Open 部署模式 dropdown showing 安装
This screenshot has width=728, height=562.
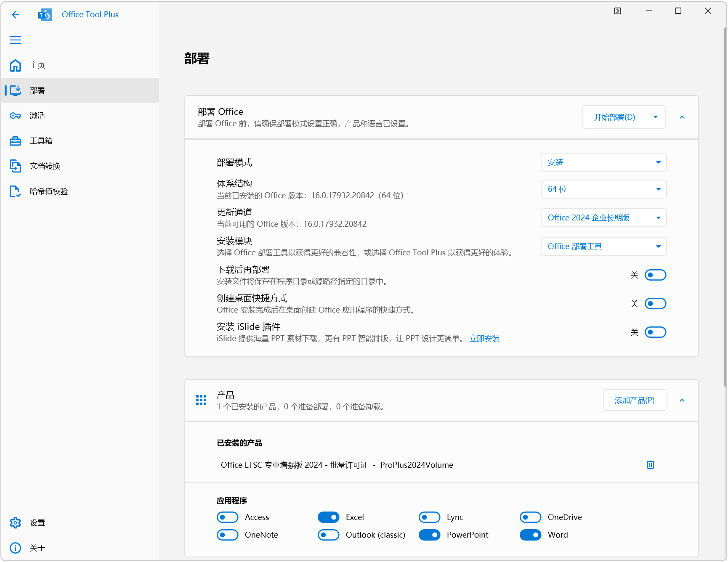point(604,162)
